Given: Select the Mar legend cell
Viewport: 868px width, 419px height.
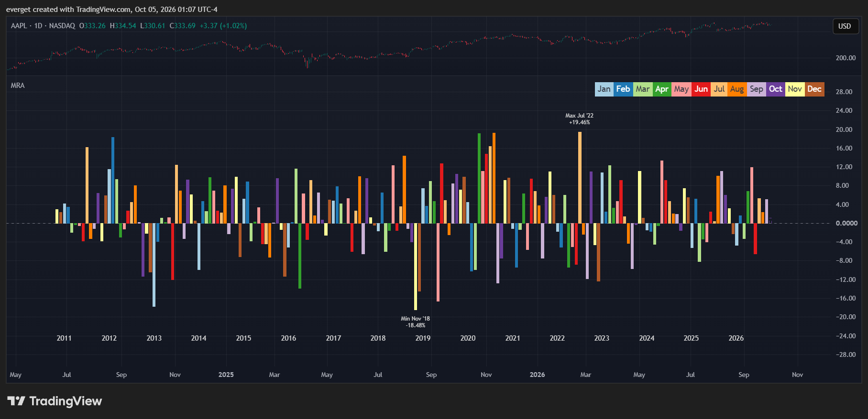Looking at the screenshot, I should 643,89.
